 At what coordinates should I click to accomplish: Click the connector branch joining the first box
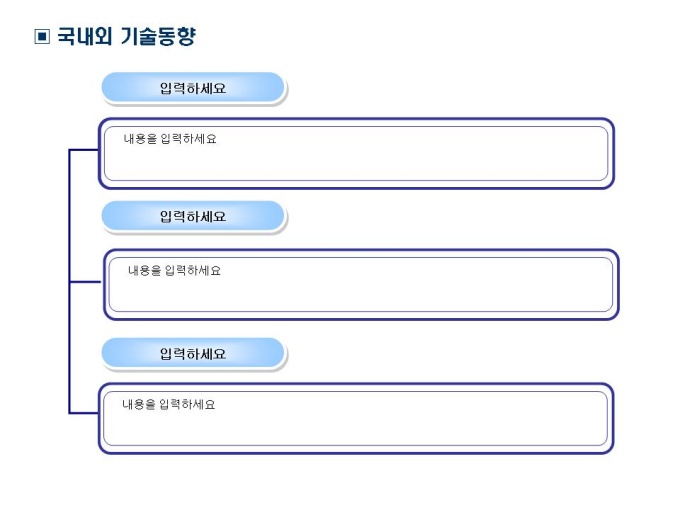tap(84, 150)
